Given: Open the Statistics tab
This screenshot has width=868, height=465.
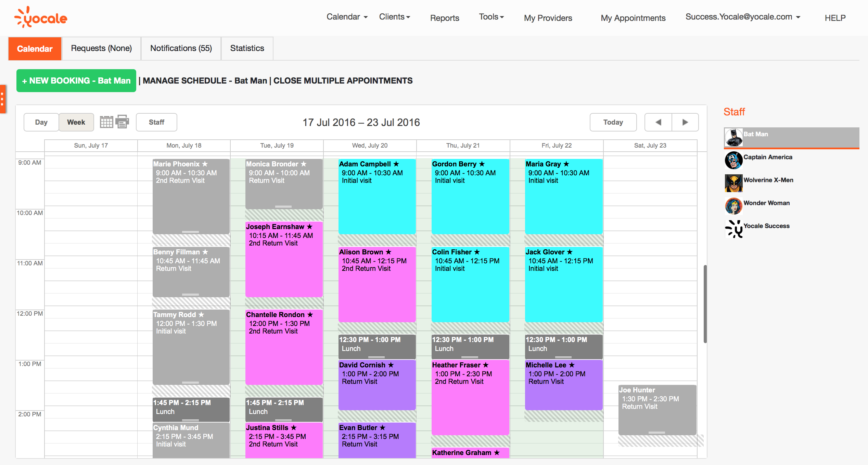Looking at the screenshot, I should (247, 48).
